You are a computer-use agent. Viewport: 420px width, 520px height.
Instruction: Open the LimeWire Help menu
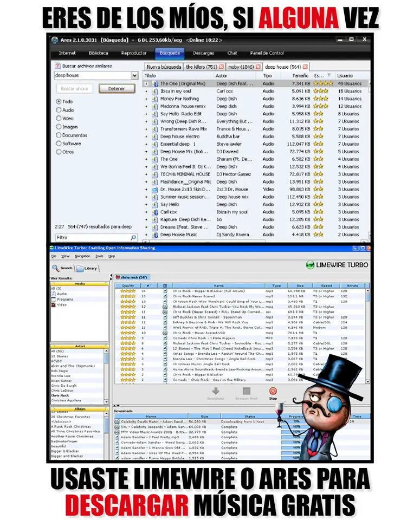(112, 256)
